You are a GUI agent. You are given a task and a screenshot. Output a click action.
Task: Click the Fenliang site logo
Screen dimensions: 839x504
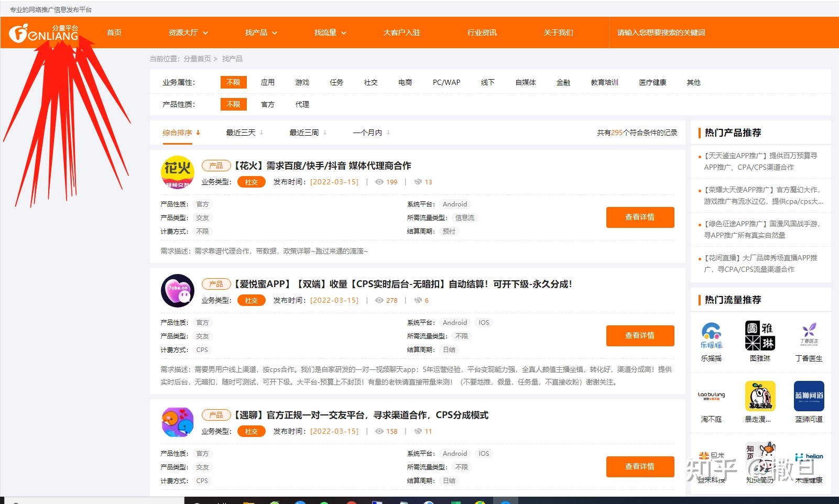[44, 32]
